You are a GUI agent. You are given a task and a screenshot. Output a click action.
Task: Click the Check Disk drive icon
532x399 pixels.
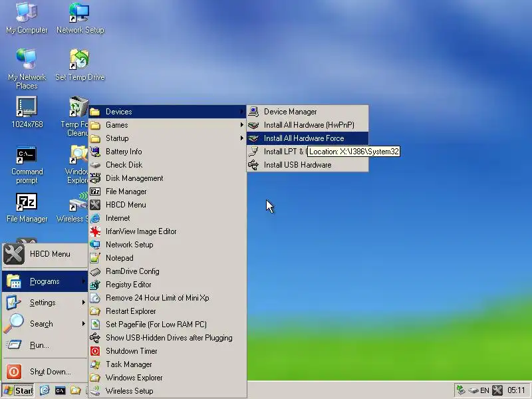95,165
